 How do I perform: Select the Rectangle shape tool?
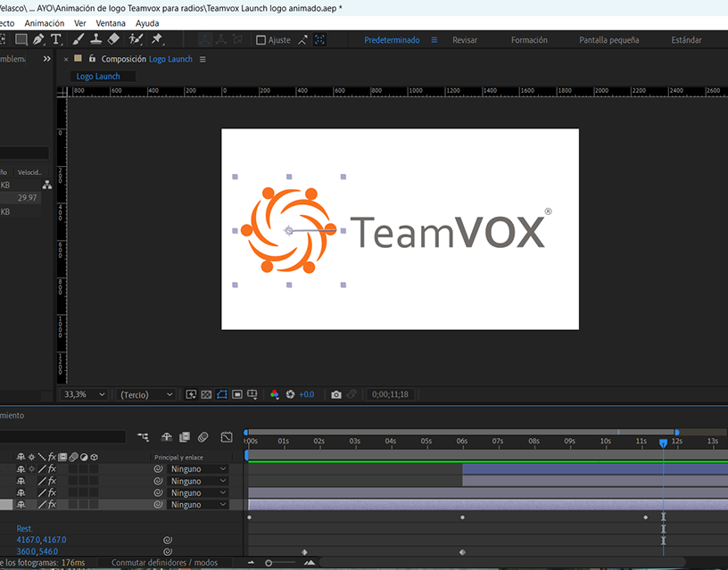[21, 39]
